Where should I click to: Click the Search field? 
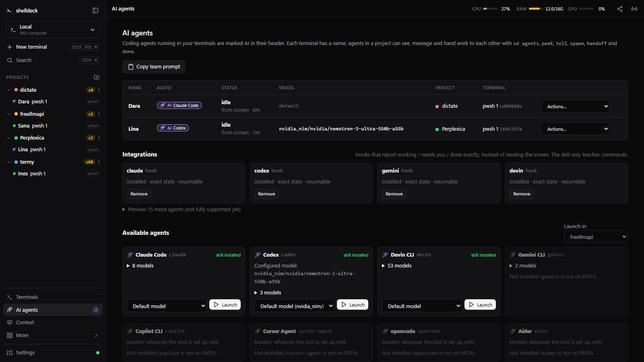[x=53, y=60]
